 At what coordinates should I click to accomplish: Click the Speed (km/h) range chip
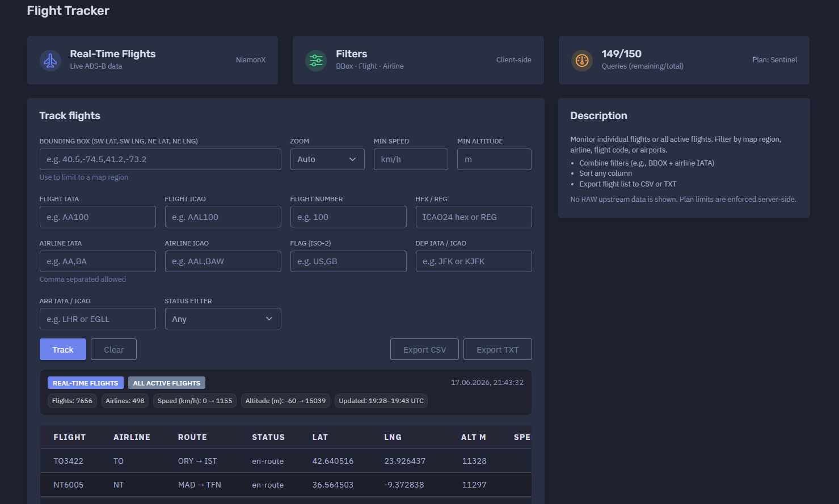195,401
